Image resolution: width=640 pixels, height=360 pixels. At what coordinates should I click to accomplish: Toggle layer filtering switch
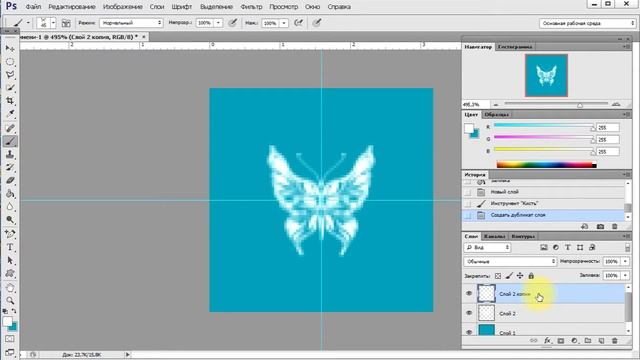coord(627,248)
